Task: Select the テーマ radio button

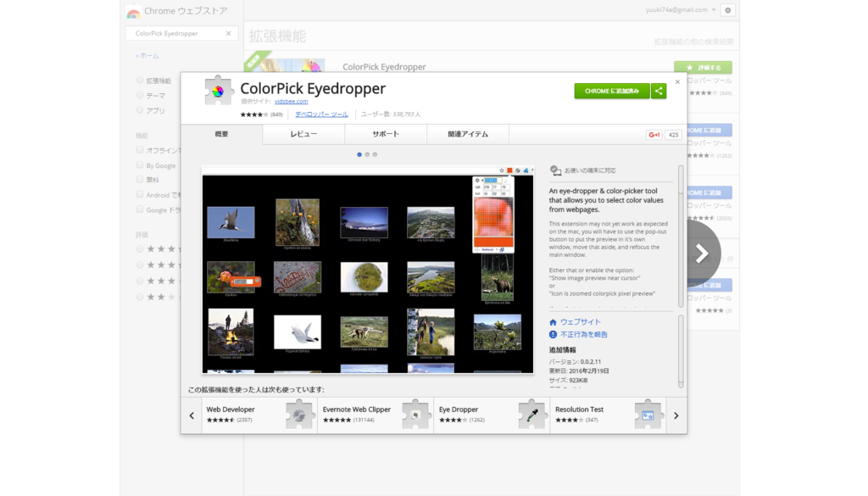Action: (x=140, y=95)
